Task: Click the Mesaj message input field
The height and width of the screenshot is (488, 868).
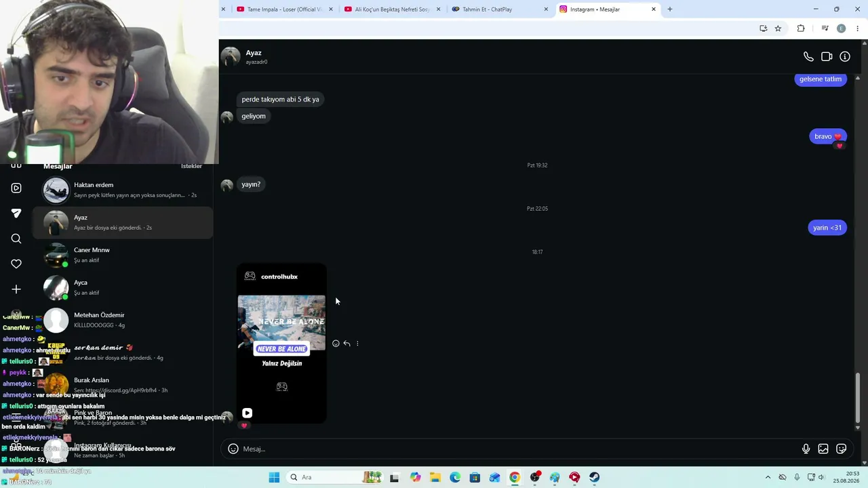Action: tap(519, 449)
